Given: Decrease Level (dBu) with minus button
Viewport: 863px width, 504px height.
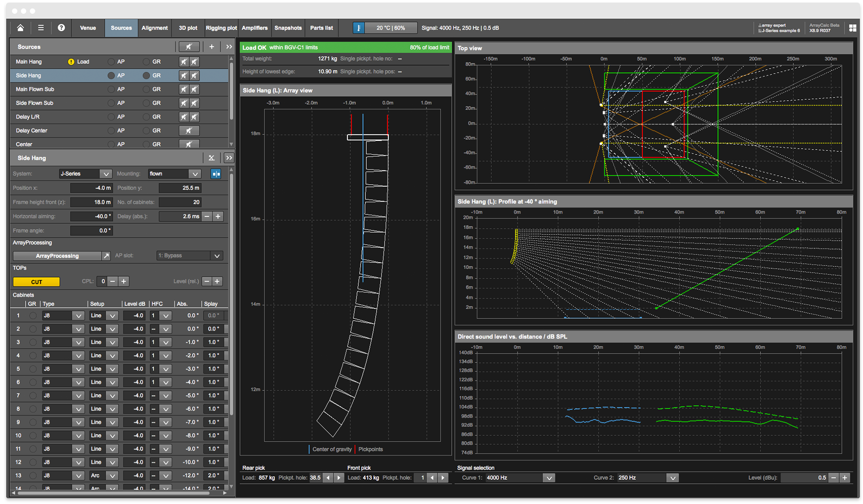Looking at the screenshot, I should click(x=833, y=477).
